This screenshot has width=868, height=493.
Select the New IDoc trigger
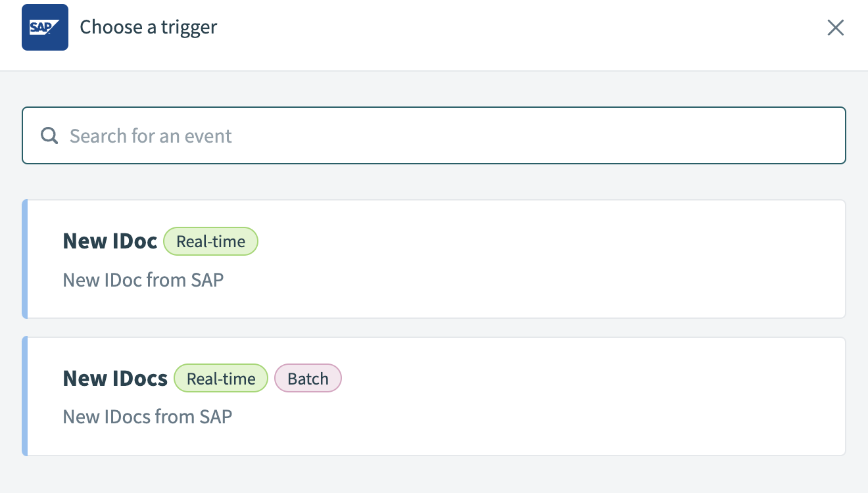pos(434,259)
